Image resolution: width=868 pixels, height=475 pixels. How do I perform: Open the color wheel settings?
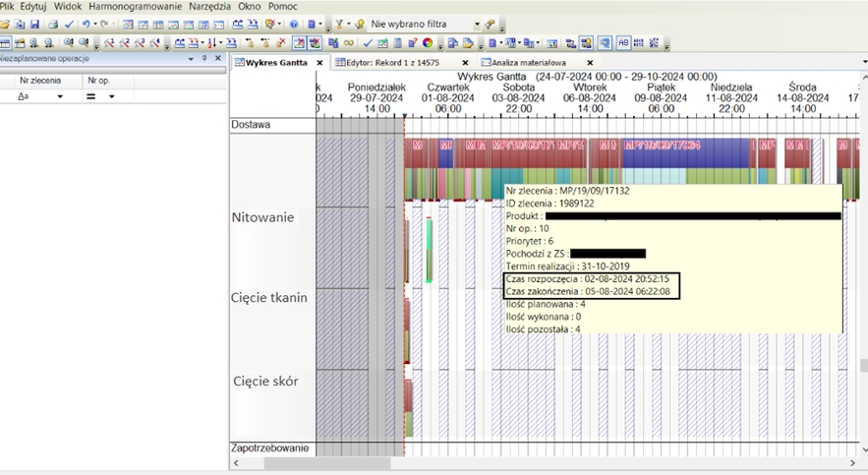click(x=428, y=42)
